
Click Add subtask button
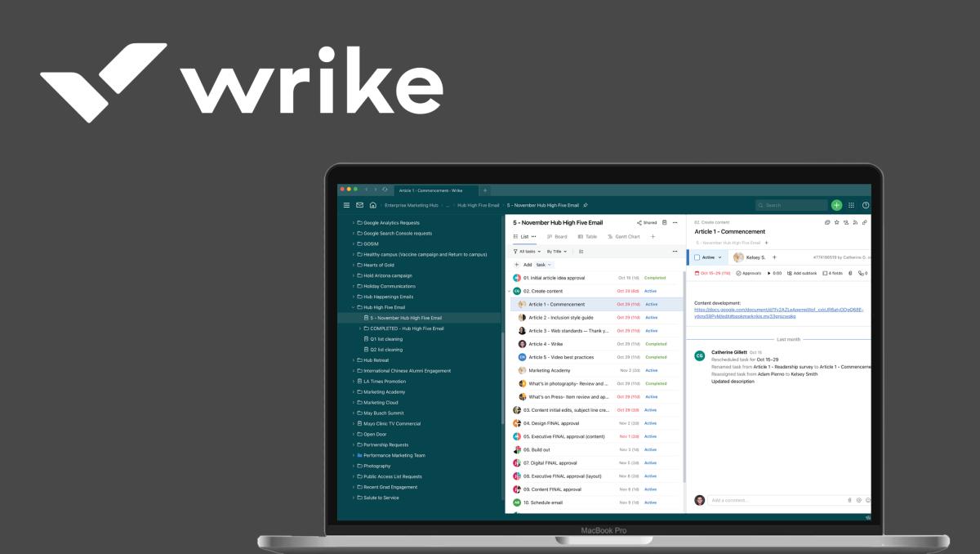(x=801, y=273)
